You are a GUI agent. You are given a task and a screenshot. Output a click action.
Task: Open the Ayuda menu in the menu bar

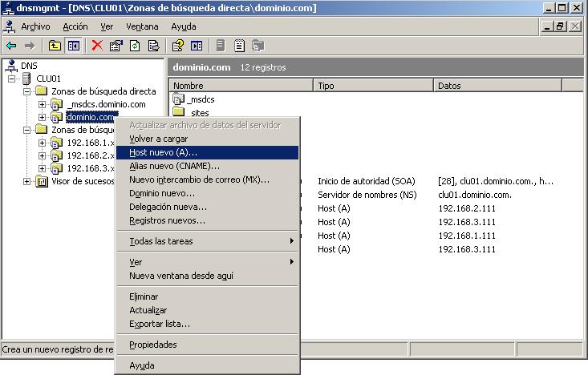[184, 26]
